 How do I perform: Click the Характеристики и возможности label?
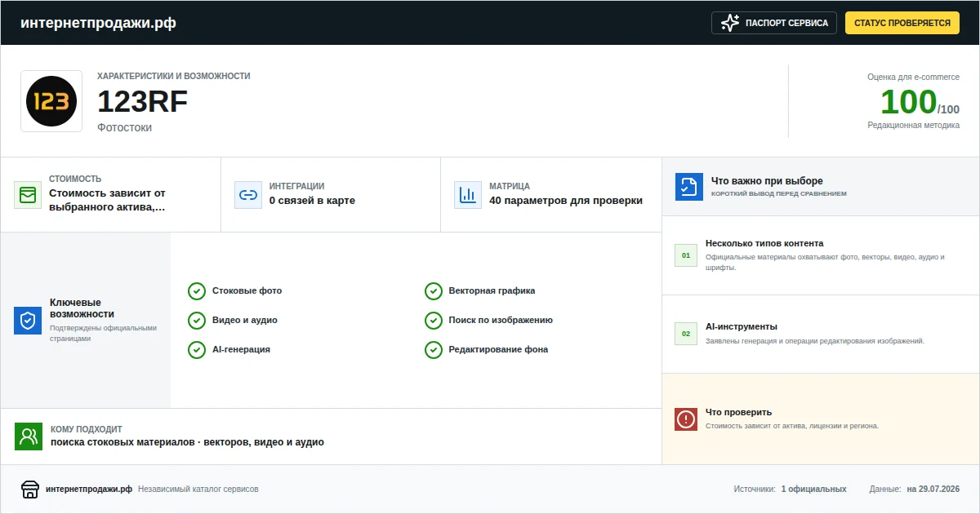pos(174,76)
